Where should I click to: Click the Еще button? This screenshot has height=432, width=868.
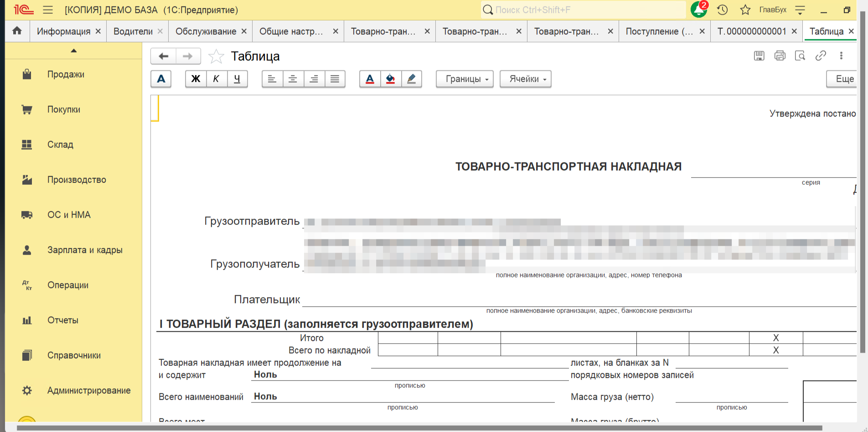point(843,79)
